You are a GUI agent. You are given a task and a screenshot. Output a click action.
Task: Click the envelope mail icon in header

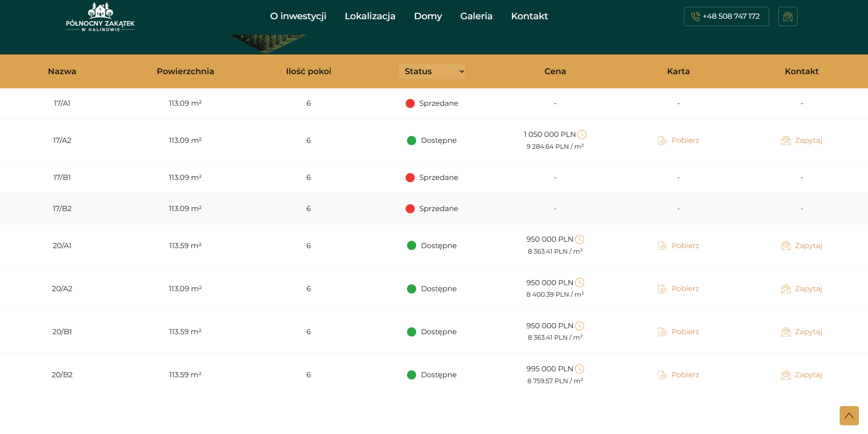coord(787,16)
